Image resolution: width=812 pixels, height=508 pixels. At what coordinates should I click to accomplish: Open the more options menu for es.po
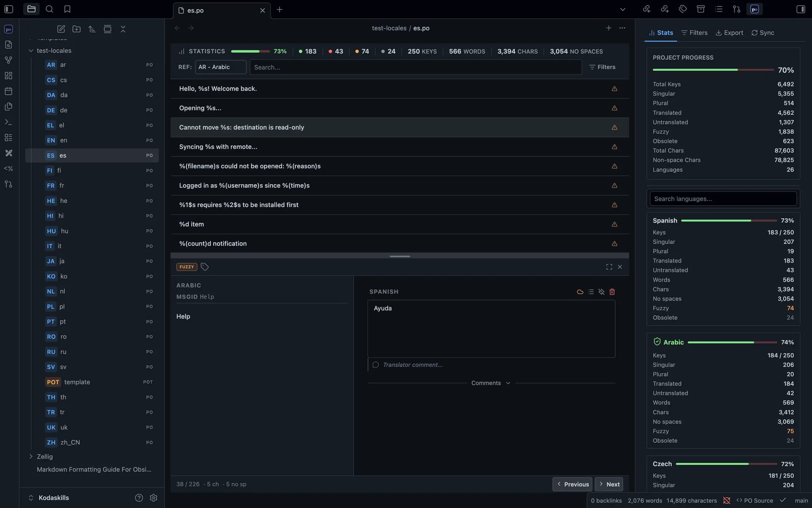(x=622, y=28)
